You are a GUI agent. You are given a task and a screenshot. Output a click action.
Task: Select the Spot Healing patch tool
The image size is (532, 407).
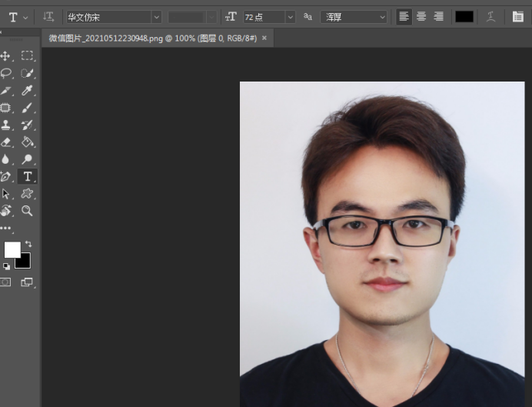(x=5, y=108)
